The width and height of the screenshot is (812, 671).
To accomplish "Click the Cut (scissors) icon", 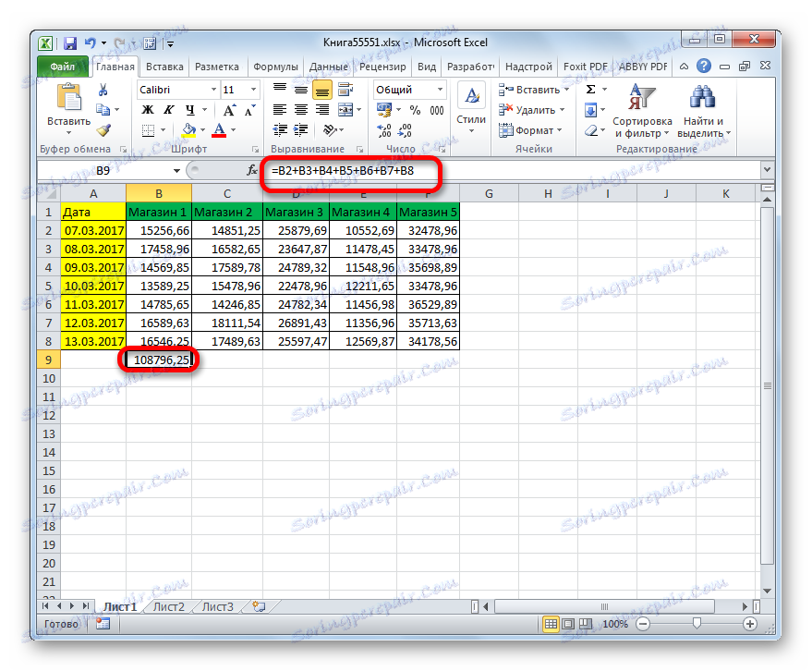I will click(104, 90).
